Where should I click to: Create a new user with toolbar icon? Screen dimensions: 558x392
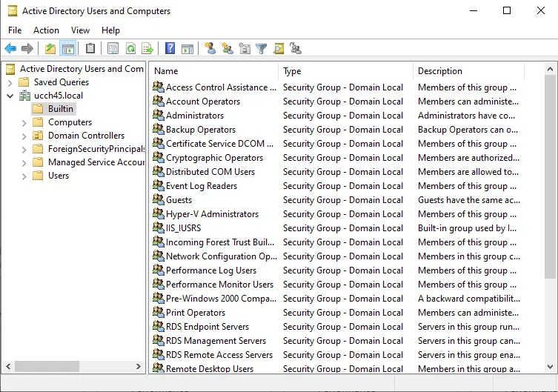[210, 49]
